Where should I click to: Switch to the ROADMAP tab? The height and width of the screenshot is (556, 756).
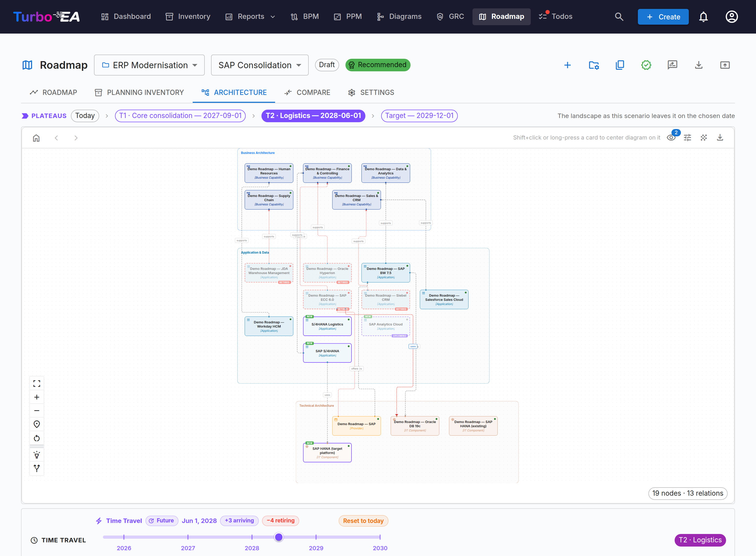click(x=53, y=93)
